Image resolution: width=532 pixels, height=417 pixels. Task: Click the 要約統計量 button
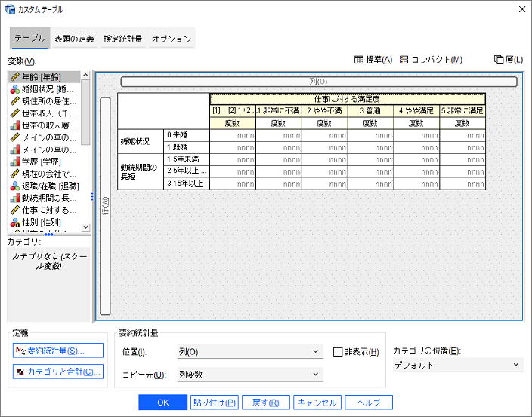click(x=58, y=351)
